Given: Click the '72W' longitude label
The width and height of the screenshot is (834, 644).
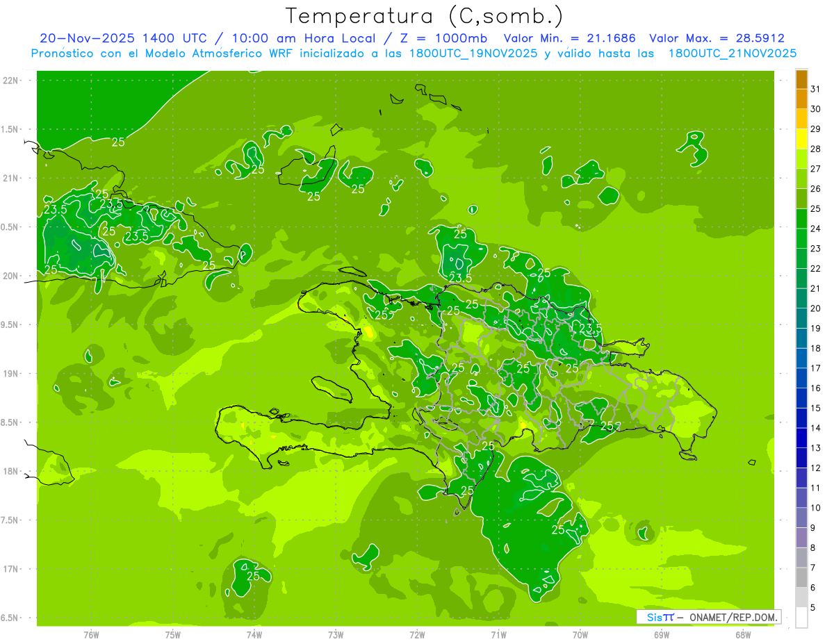Looking at the screenshot, I should pos(417,635).
